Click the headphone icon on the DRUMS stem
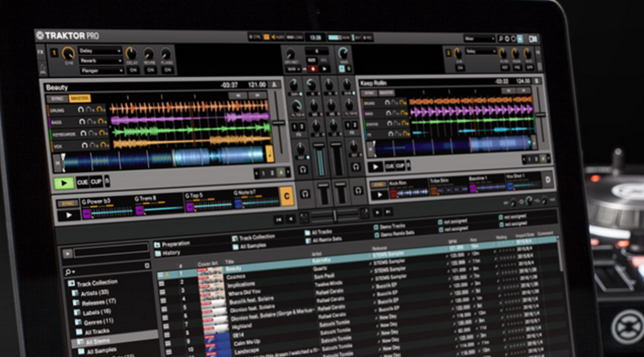The image size is (644, 357). [x=81, y=109]
